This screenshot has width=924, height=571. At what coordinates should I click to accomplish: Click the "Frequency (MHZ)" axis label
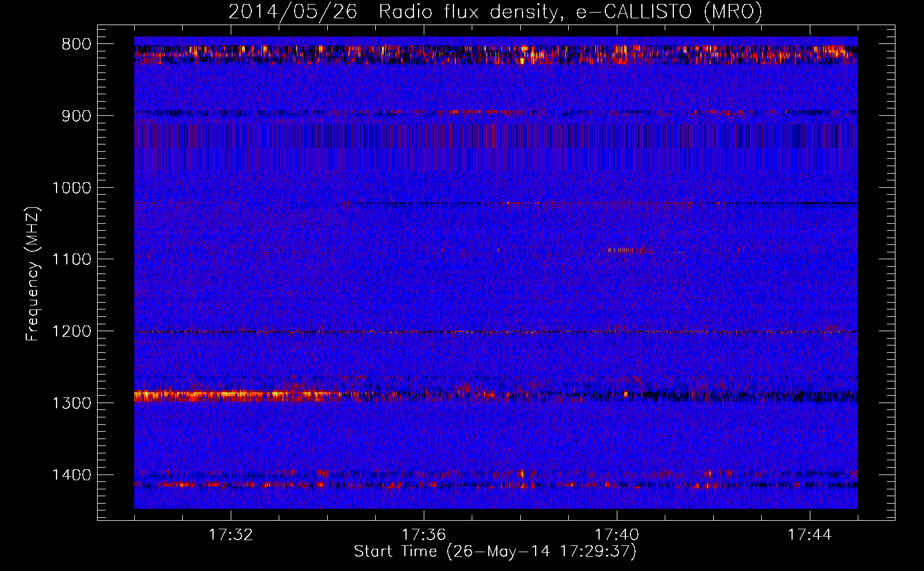(x=33, y=274)
